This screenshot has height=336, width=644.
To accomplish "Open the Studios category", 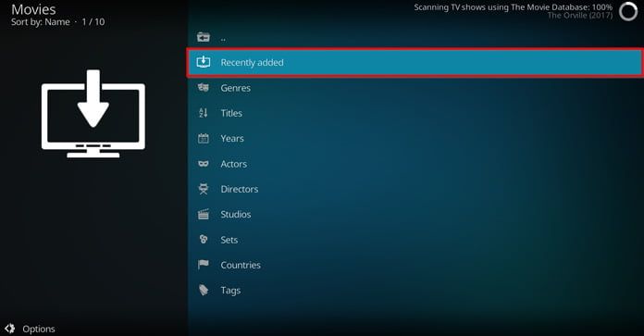I will [x=415, y=215].
